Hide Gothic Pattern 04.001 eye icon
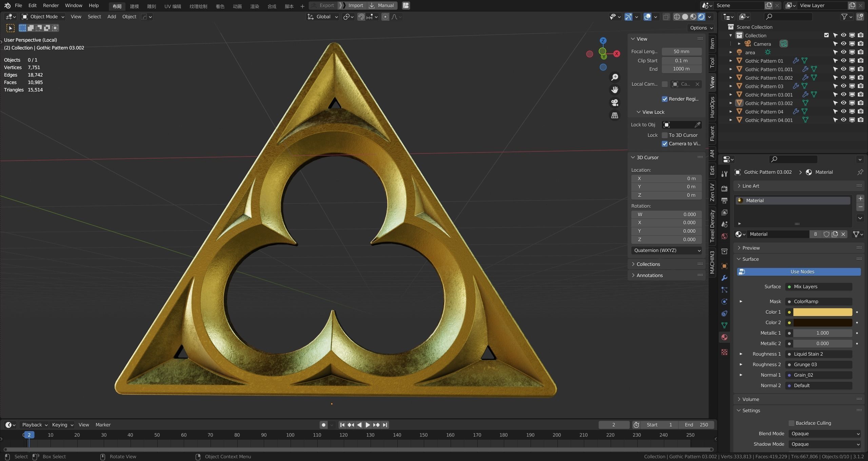The height and width of the screenshot is (461, 868). [x=843, y=120]
